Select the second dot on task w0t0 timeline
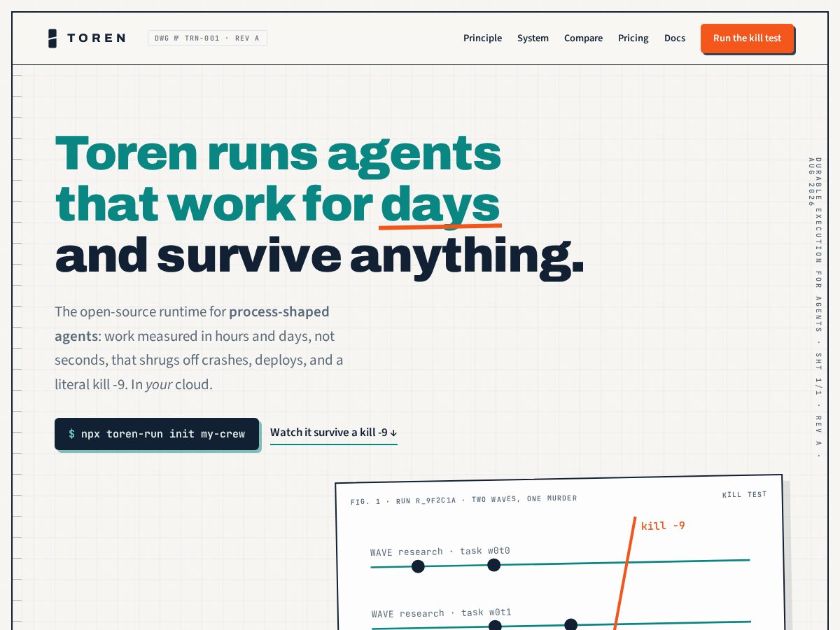 494,565
